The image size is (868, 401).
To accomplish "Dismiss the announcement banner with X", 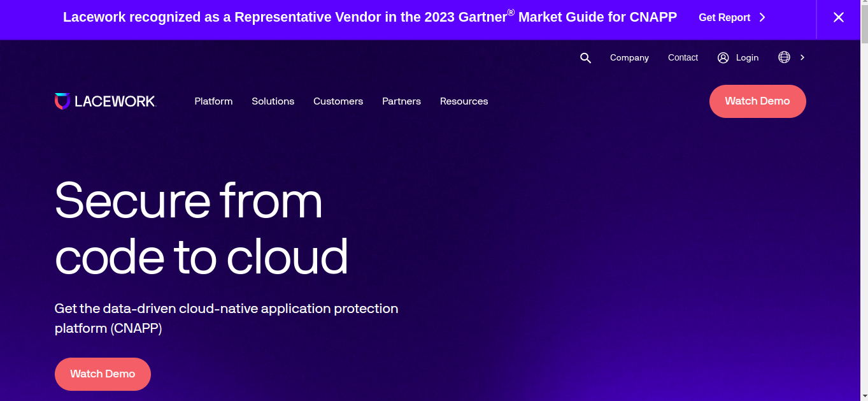I will 839,18.
